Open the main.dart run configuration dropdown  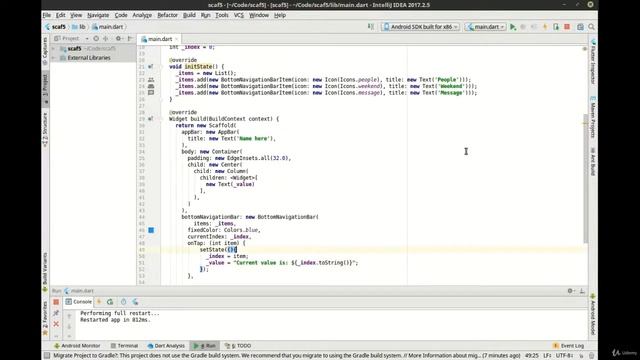486,27
